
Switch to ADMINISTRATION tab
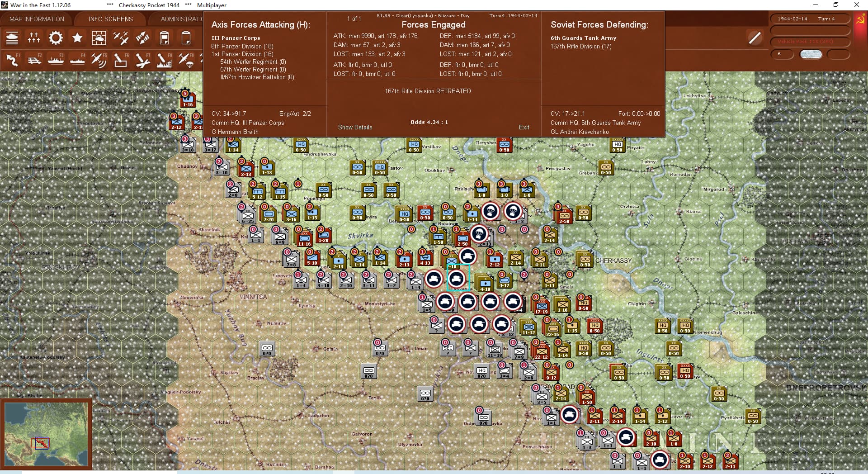(181, 19)
